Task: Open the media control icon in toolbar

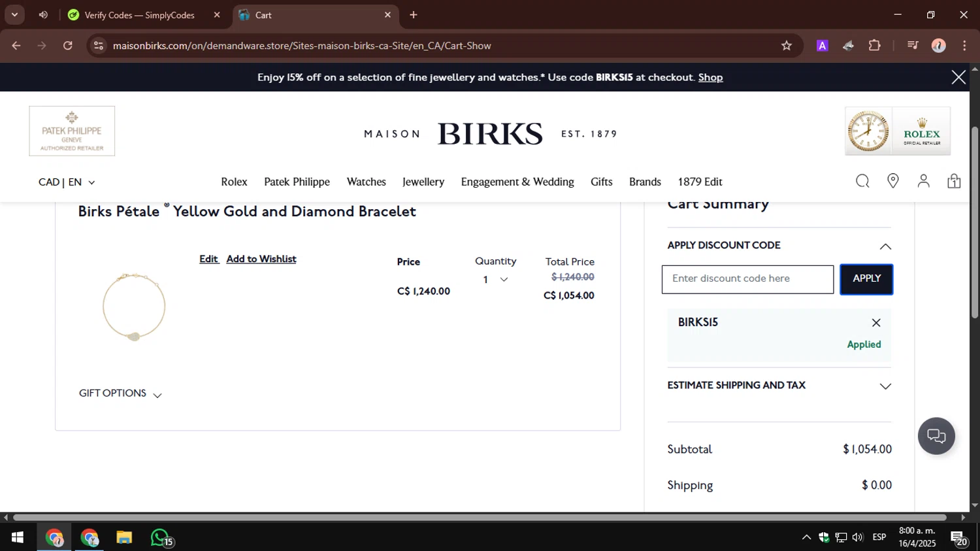Action: 913,46
